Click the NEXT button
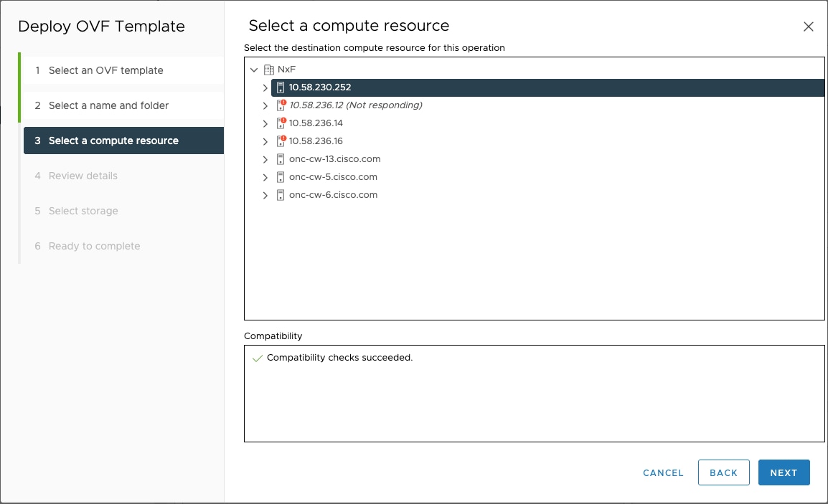The height and width of the screenshot is (504, 828). [784, 473]
